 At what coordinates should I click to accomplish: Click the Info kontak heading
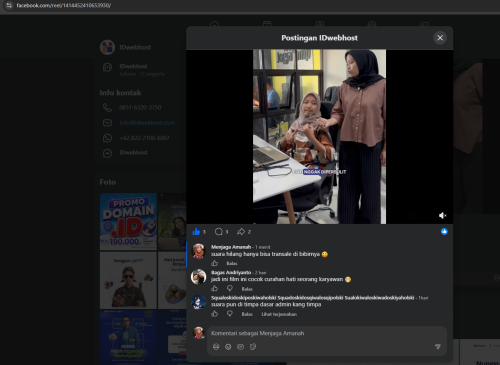click(x=120, y=93)
